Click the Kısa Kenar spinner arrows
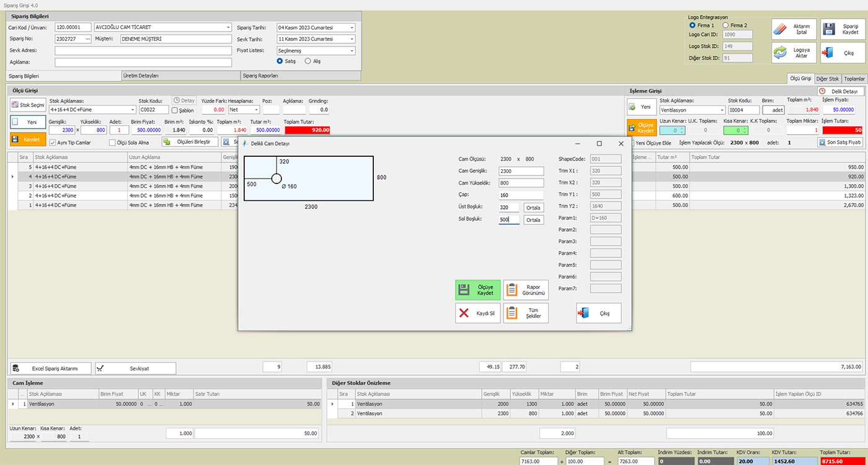The image size is (868, 465). click(746, 130)
